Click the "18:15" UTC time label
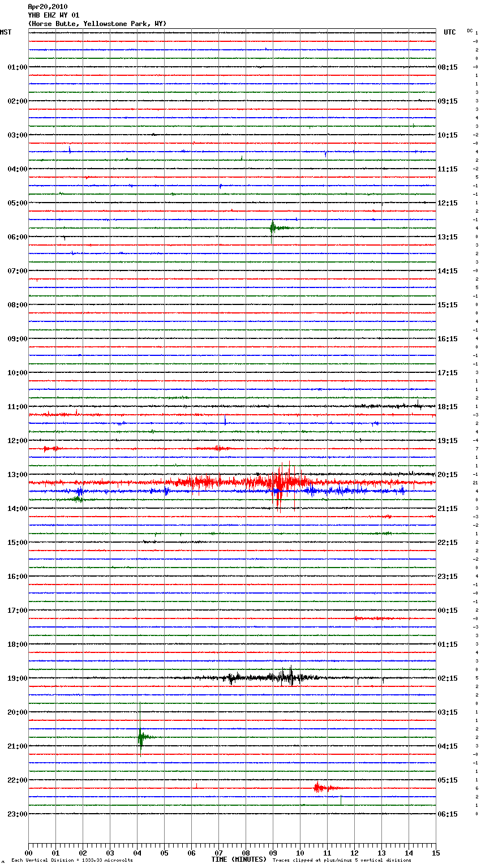This screenshot has height=868, width=481. click(x=448, y=407)
